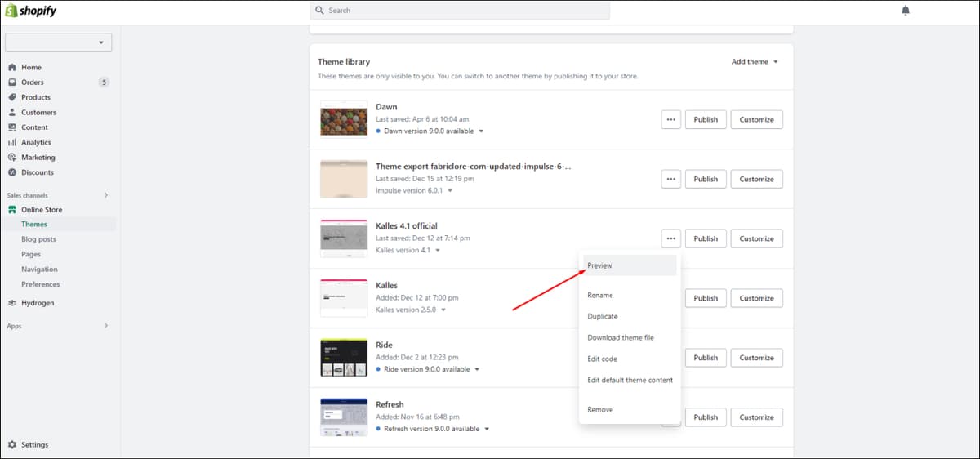Customize the Ride theme
Screen dimensions: 980x459
(756, 358)
